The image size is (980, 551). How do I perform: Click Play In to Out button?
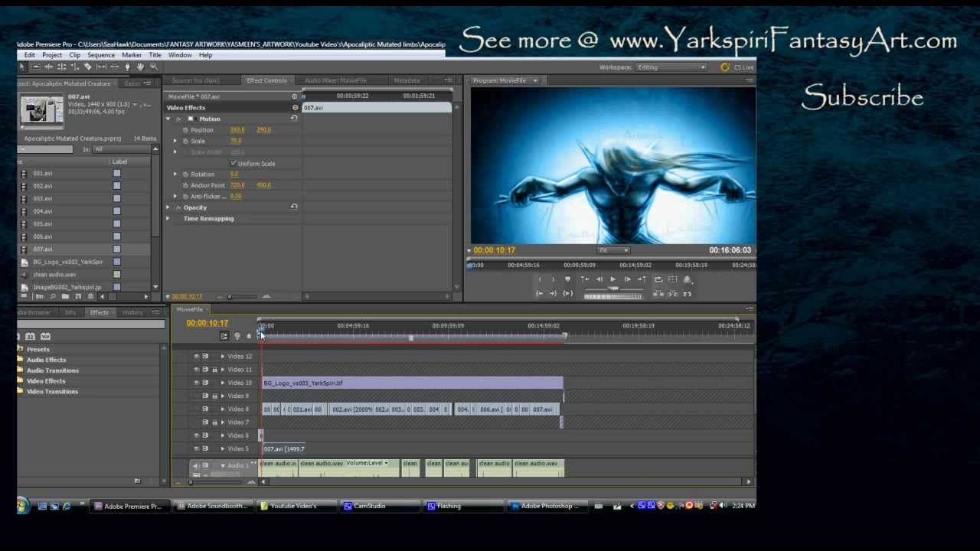point(567,293)
